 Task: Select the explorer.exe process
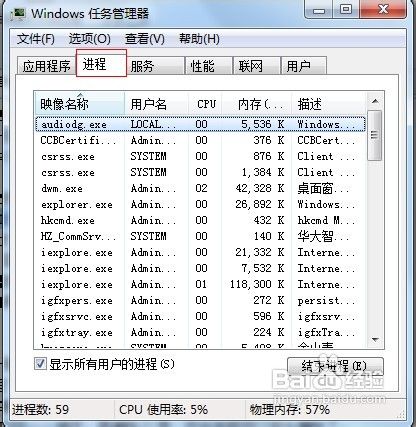tap(200, 204)
